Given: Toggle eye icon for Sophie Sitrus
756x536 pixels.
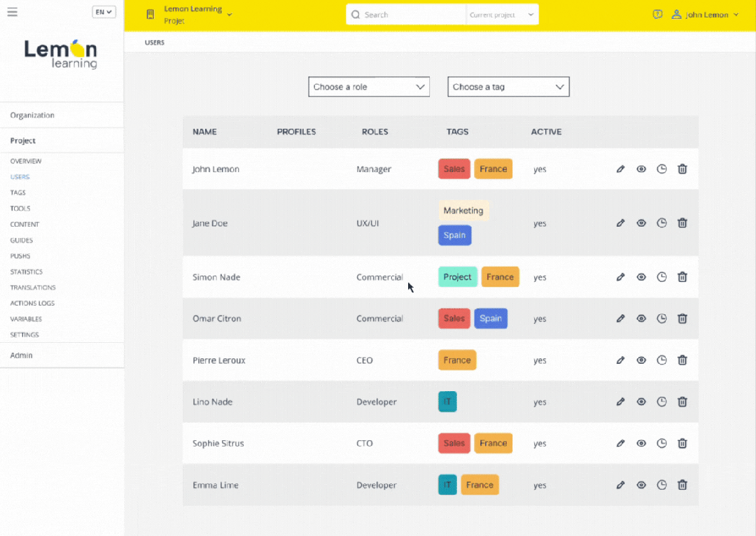Looking at the screenshot, I should coord(641,444).
